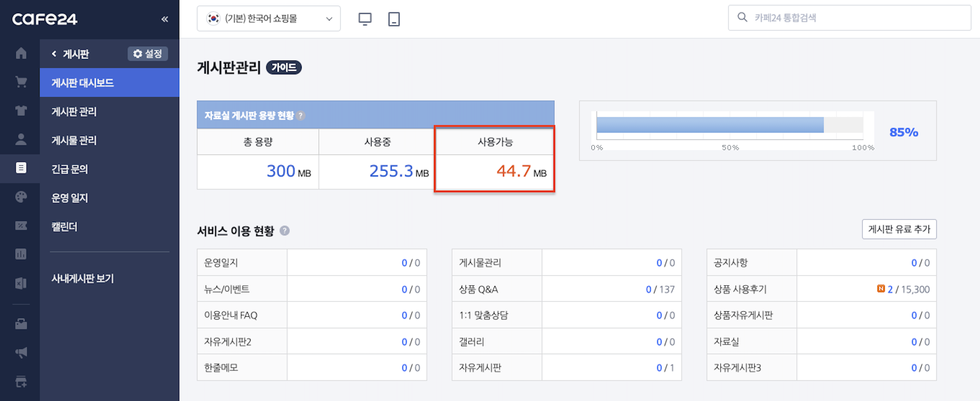
Task: Click the 85% usage label
Action: (x=904, y=132)
